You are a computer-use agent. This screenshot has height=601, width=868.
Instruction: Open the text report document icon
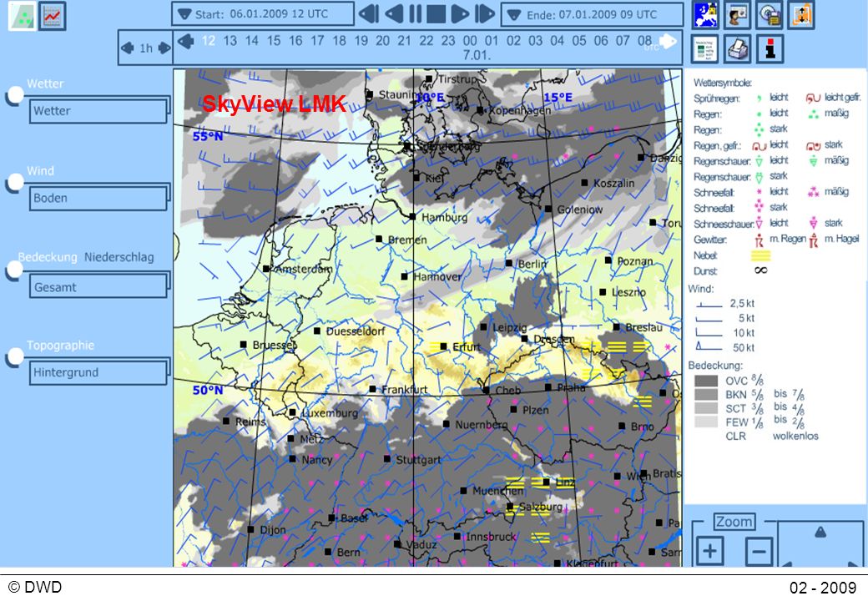tap(704, 49)
